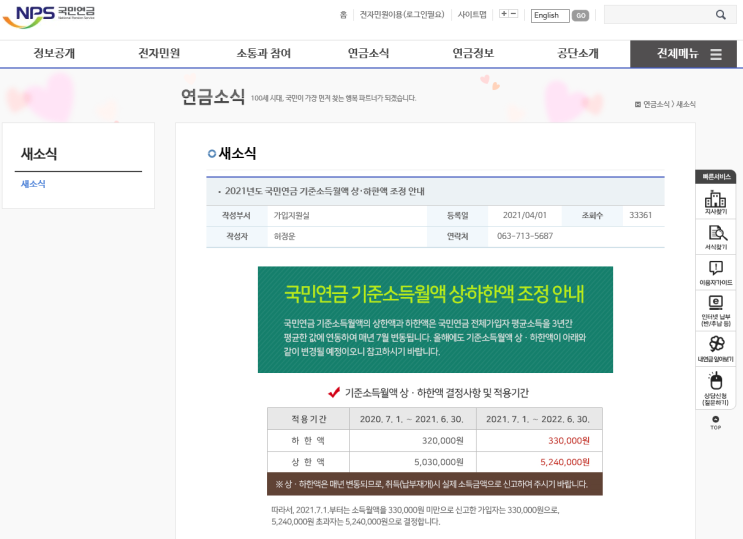
Task: Click the period 2021. 7. 1. ~ 2022. 6. 30. header
Action: pyautogui.click(x=538, y=419)
